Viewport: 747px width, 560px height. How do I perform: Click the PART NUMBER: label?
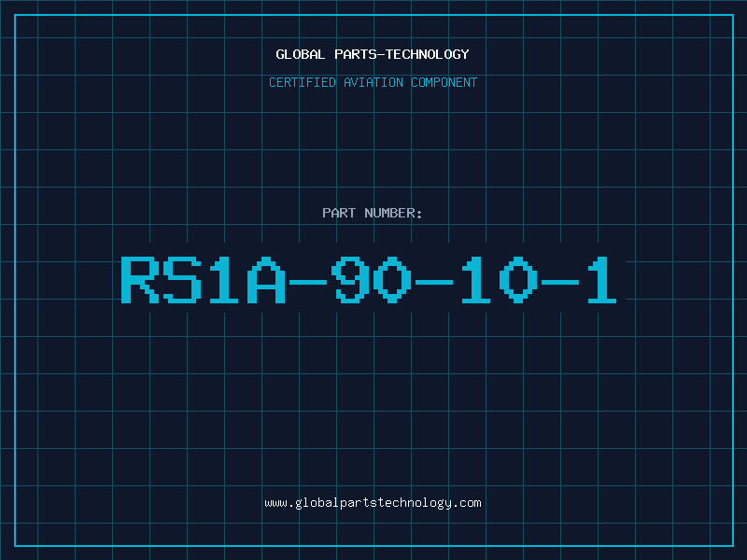pyautogui.click(x=372, y=213)
